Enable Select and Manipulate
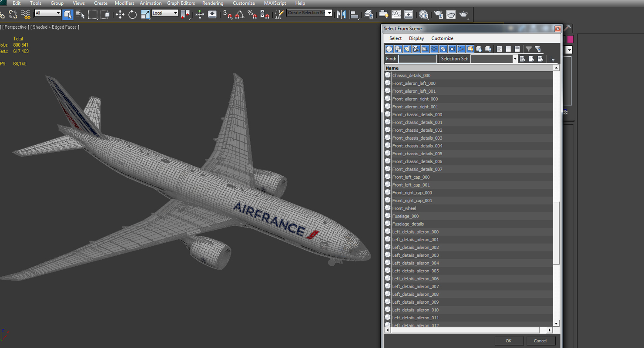 (x=200, y=14)
